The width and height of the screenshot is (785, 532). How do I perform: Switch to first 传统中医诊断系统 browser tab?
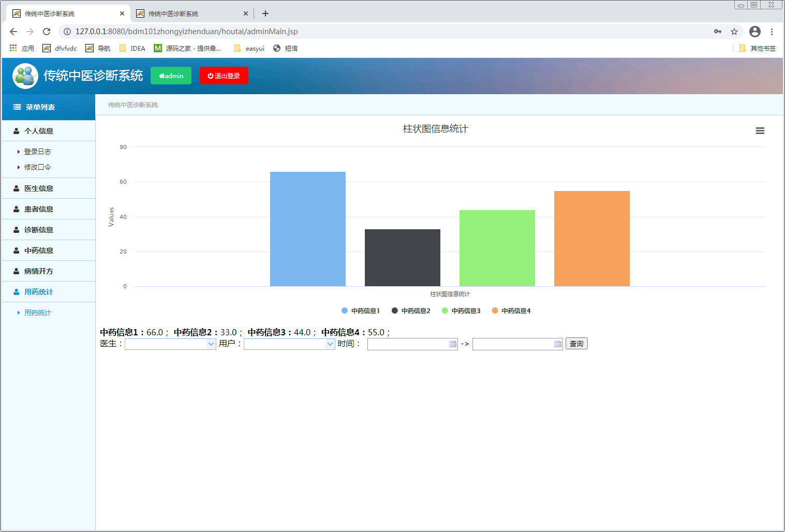pos(67,13)
